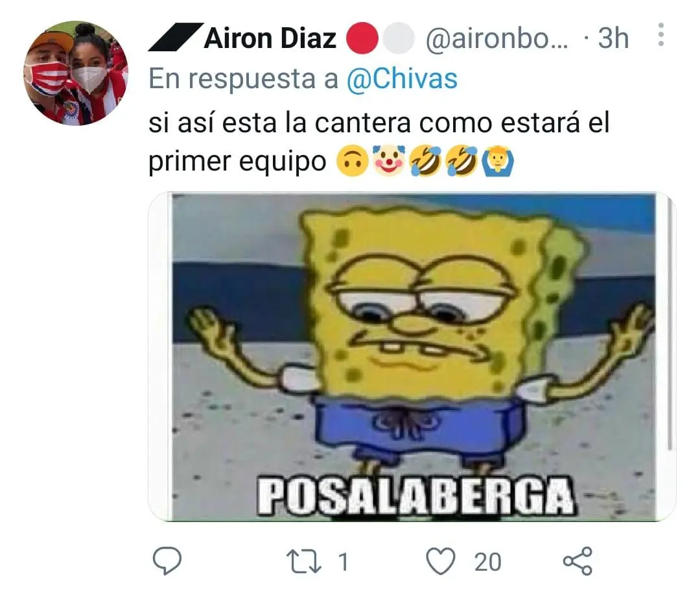Click the retweet arrows icon
Viewport: 700px width, 596px height.
click(x=303, y=562)
